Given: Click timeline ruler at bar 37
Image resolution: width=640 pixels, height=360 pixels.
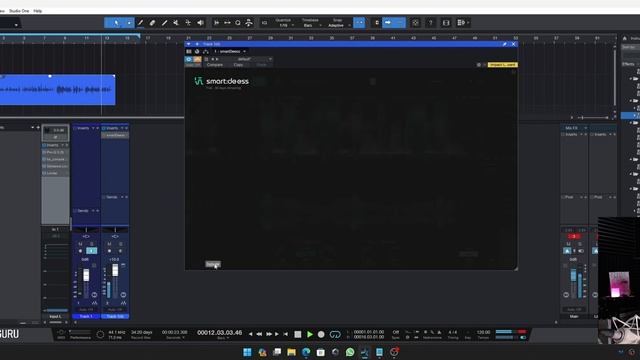Looking at the screenshot, I should coord(352,38).
